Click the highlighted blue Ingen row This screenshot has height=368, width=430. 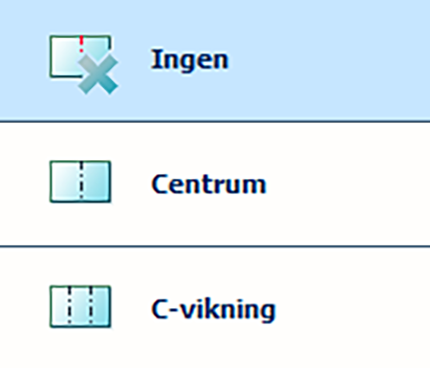click(x=215, y=60)
